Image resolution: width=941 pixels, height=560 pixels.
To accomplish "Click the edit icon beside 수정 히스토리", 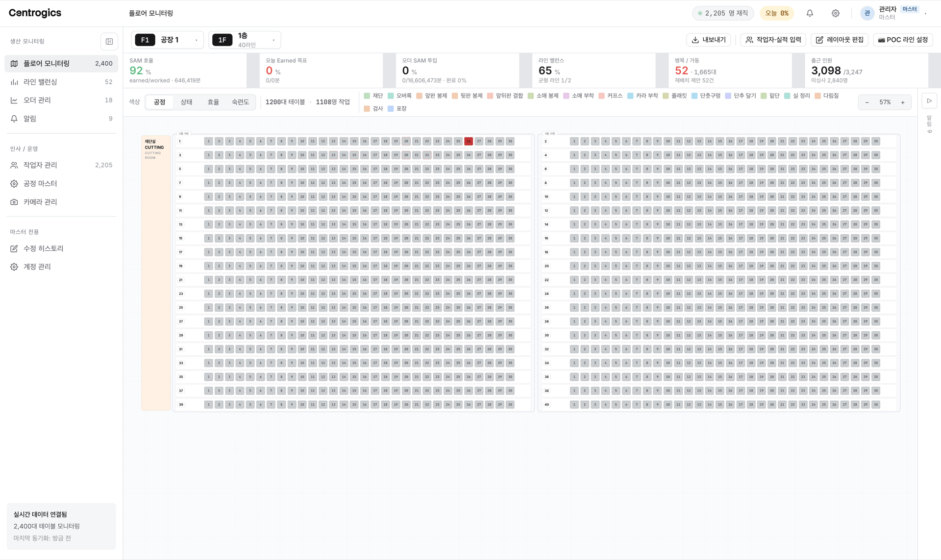I will point(14,248).
